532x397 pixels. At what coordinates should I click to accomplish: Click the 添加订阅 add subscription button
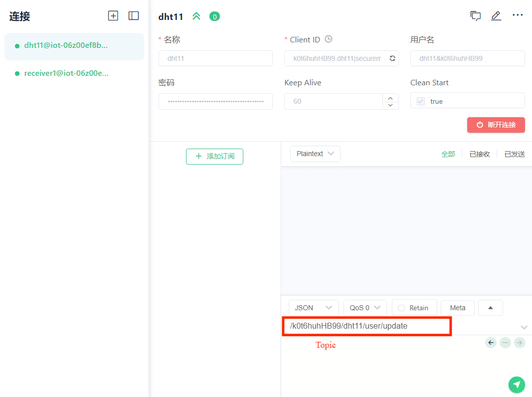(x=214, y=157)
